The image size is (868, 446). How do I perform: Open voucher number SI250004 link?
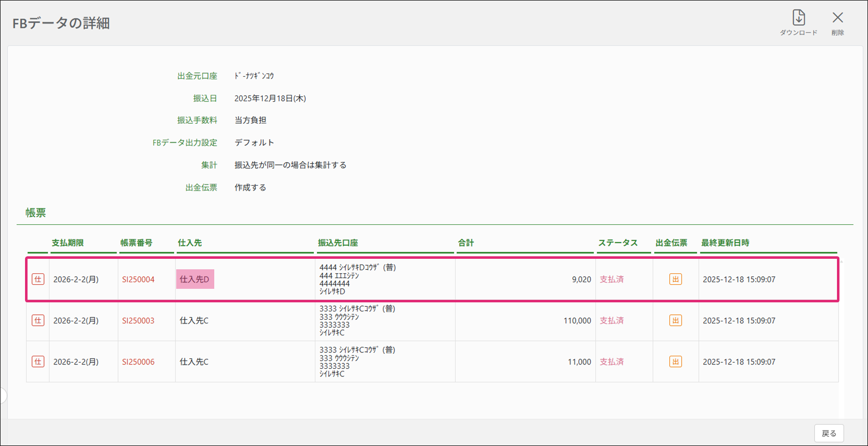click(x=138, y=279)
